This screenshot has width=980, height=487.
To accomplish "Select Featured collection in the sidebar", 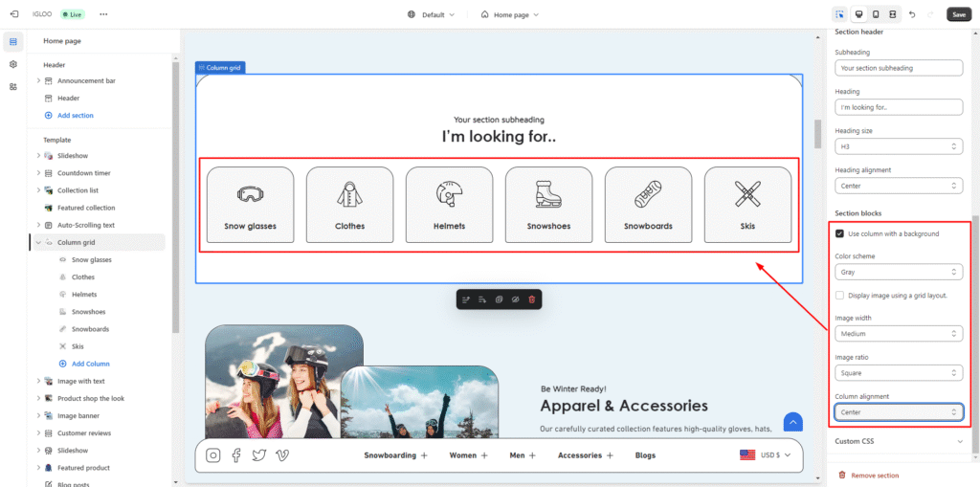I will tap(85, 208).
